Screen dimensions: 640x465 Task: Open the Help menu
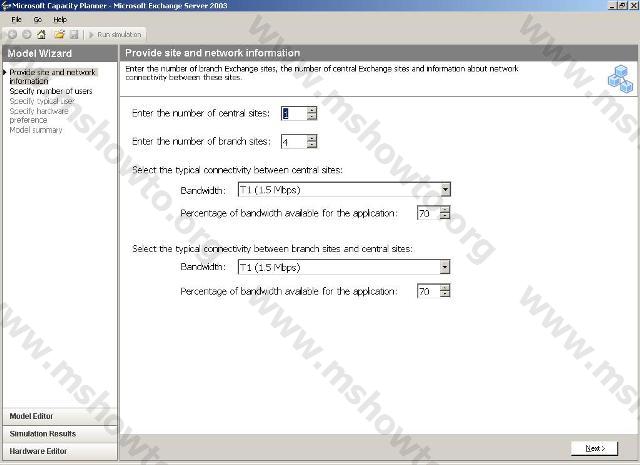pyautogui.click(x=60, y=20)
